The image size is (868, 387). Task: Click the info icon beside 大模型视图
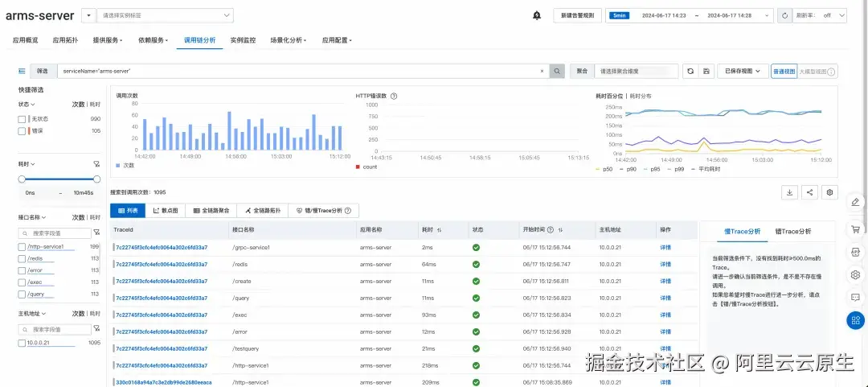(831, 72)
